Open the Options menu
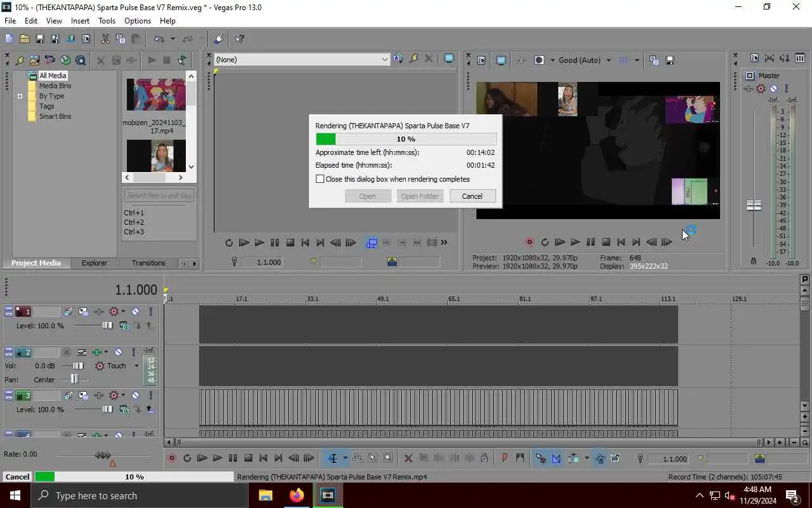Image resolution: width=812 pixels, height=508 pixels. coord(138,21)
